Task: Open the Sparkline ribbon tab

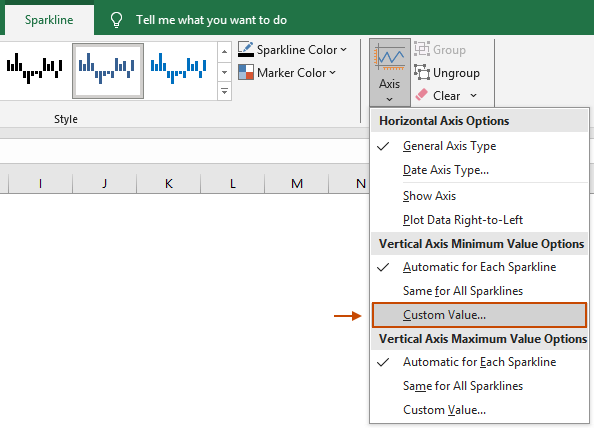Action: coord(49,20)
